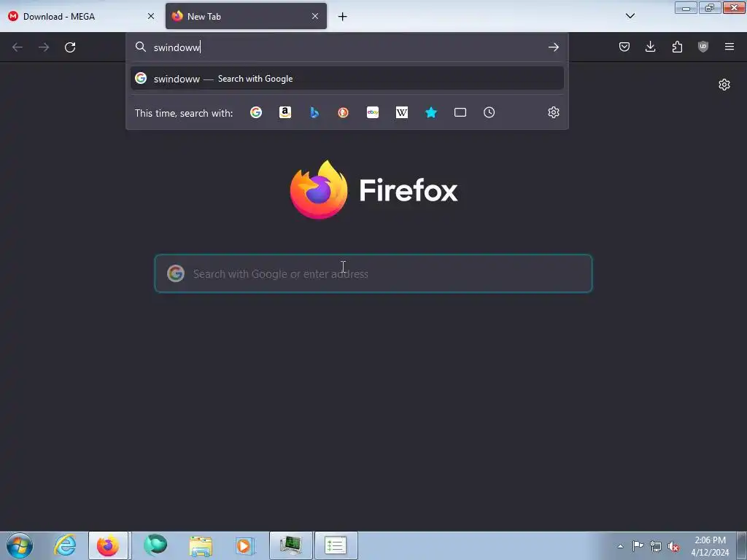Open Windows Explorer folder on taskbar
This screenshot has width=747, height=560.
[x=201, y=545]
